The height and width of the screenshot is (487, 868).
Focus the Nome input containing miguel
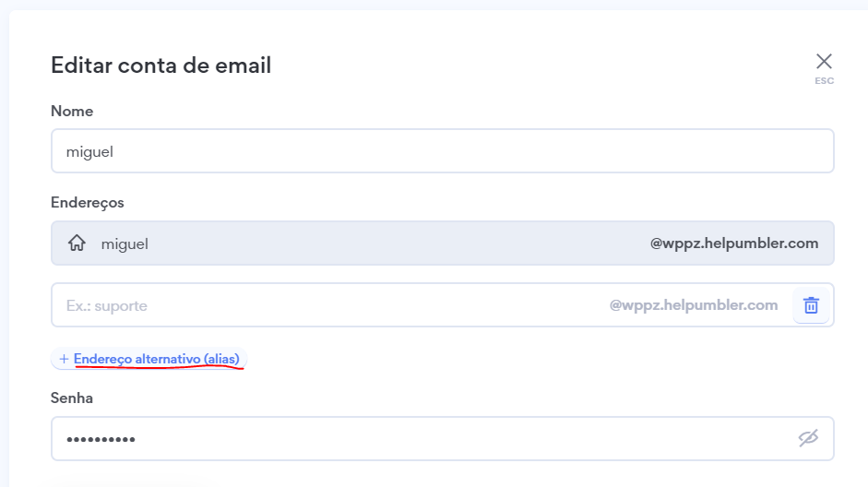[x=442, y=151]
